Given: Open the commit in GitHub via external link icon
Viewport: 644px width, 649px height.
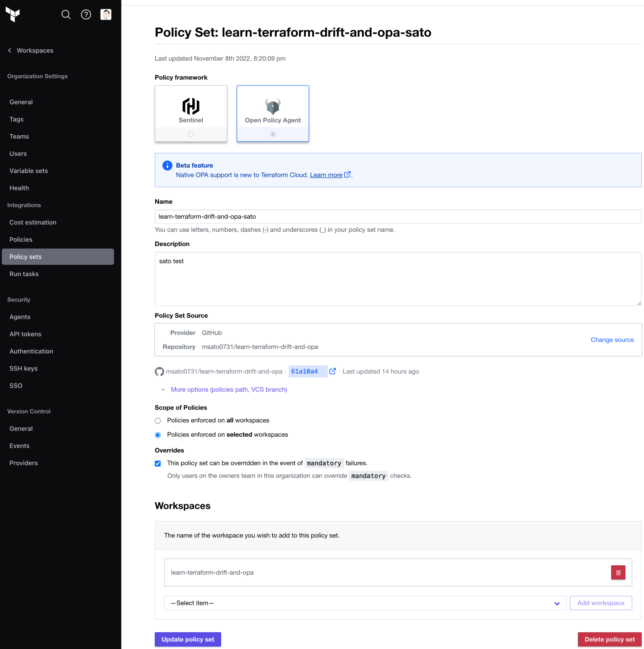Looking at the screenshot, I should coord(332,371).
